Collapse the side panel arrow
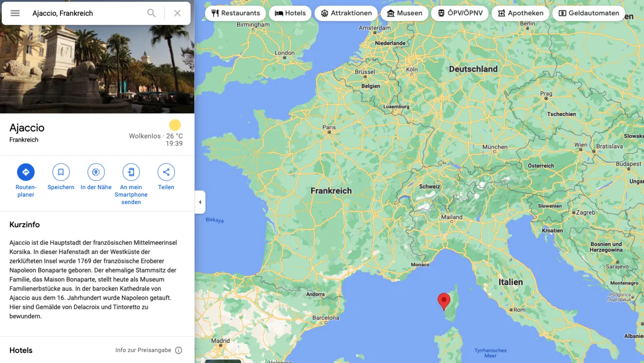The image size is (644, 363). (x=200, y=202)
